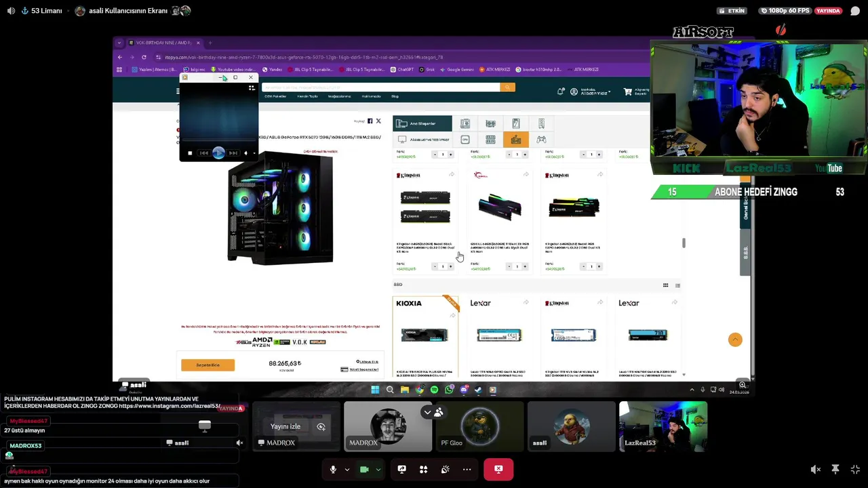The width and height of the screenshot is (868, 488).
Task: Open the Google Gemini bookmark
Action: pos(456,69)
